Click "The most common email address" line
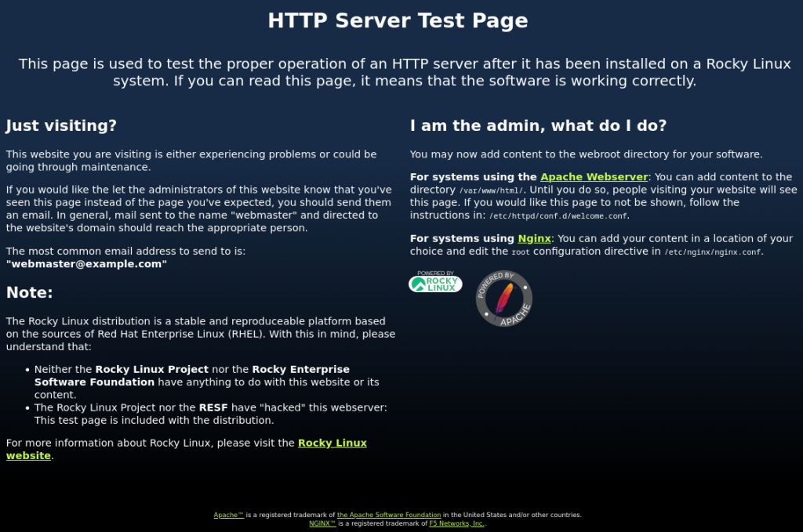 (125, 252)
